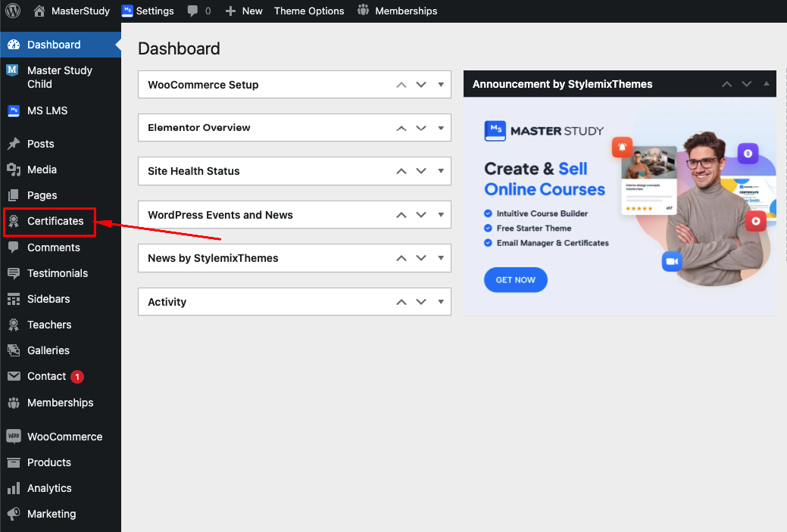Click the Memberships group icon in admin bar
Image resolution: width=787 pixels, height=532 pixels.
[x=364, y=11]
